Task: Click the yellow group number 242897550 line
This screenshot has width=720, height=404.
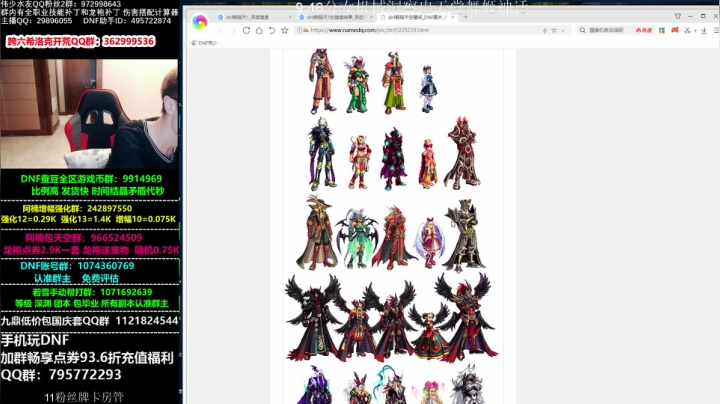Action: (77, 208)
